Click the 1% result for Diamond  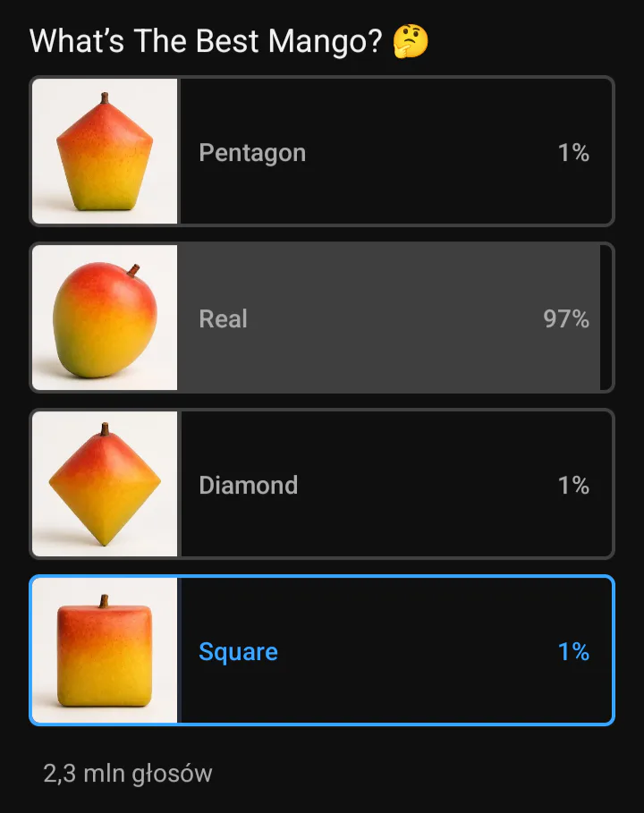click(x=573, y=486)
